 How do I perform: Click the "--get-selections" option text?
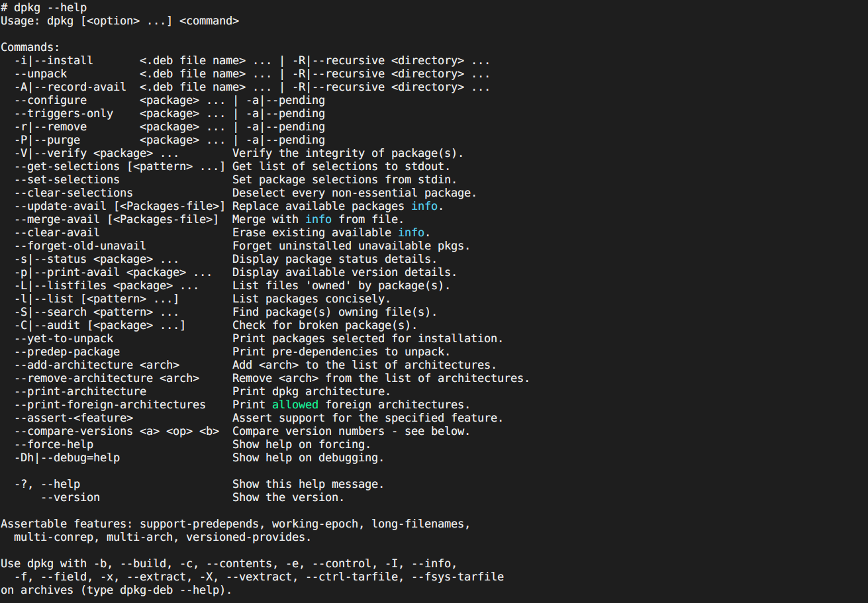67,166
